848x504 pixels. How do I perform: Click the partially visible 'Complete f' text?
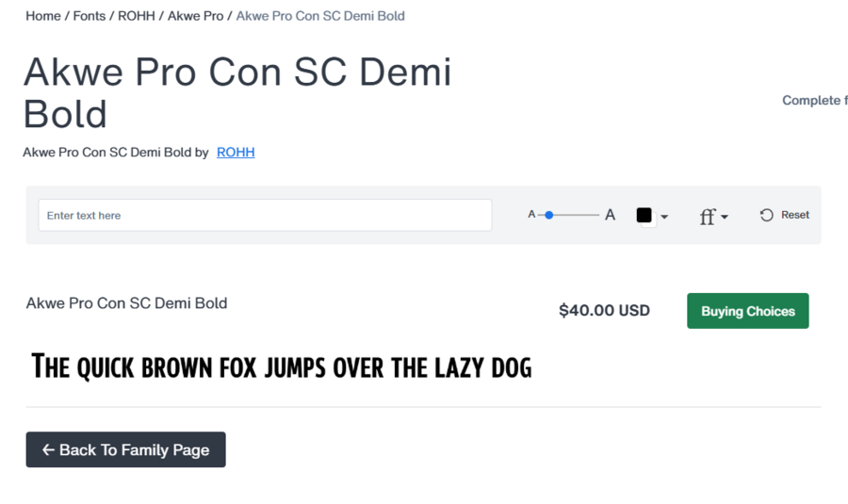pyautogui.click(x=814, y=101)
